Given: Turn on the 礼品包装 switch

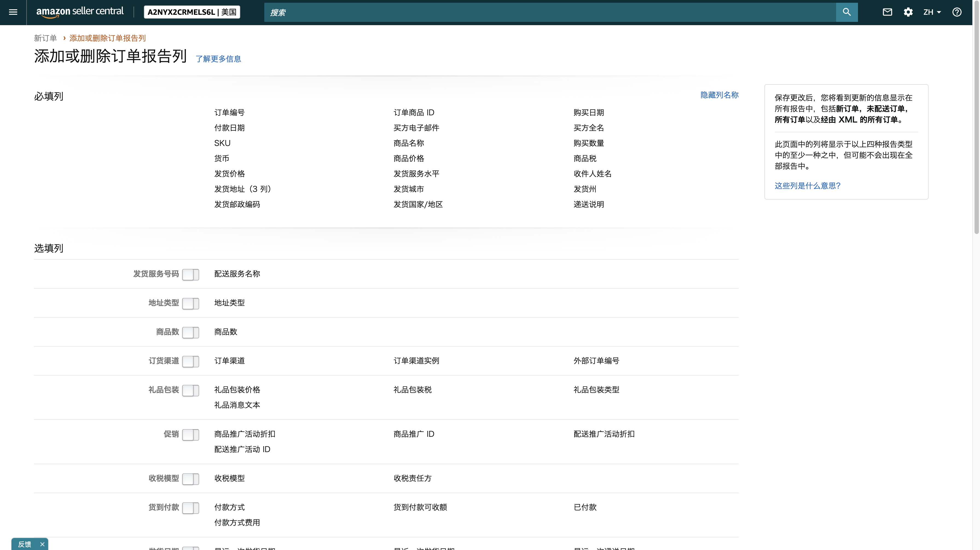Looking at the screenshot, I should coord(191,390).
